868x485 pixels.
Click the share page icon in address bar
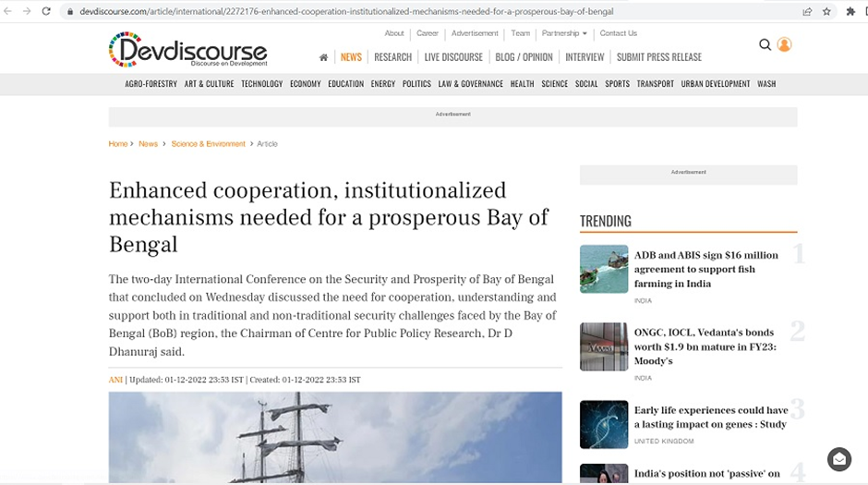pyautogui.click(x=807, y=11)
